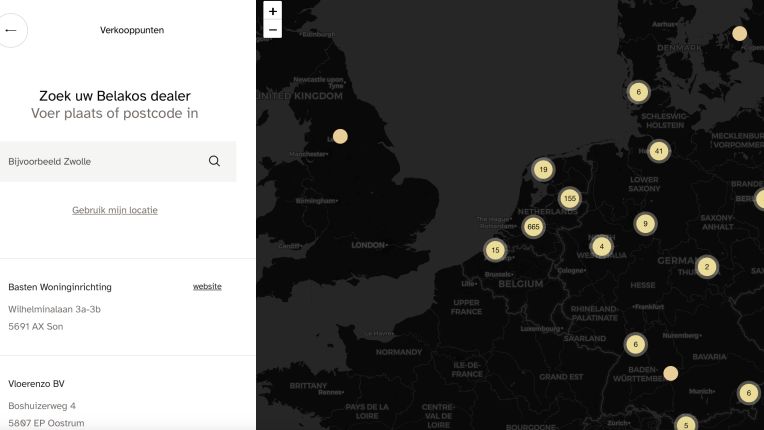Select the Basten Woninginrichting dealer entry
The width and height of the screenshot is (764, 430).
(60, 287)
